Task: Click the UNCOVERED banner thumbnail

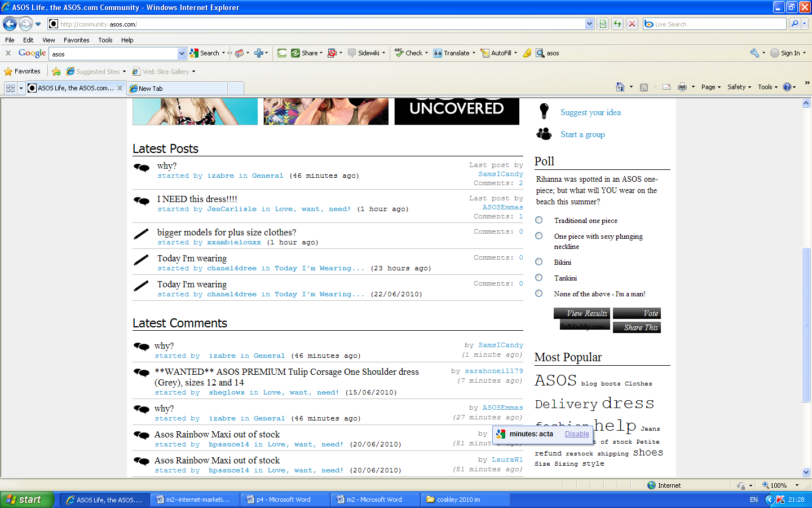Action: point(457,111)
